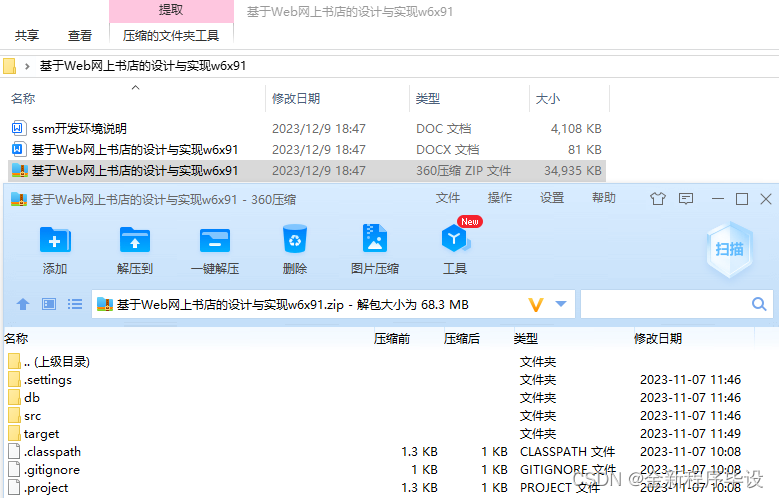Click the skin (shirt) icon in title bar
This screenshot has width=779, height=498.
(x=658, y=199)
